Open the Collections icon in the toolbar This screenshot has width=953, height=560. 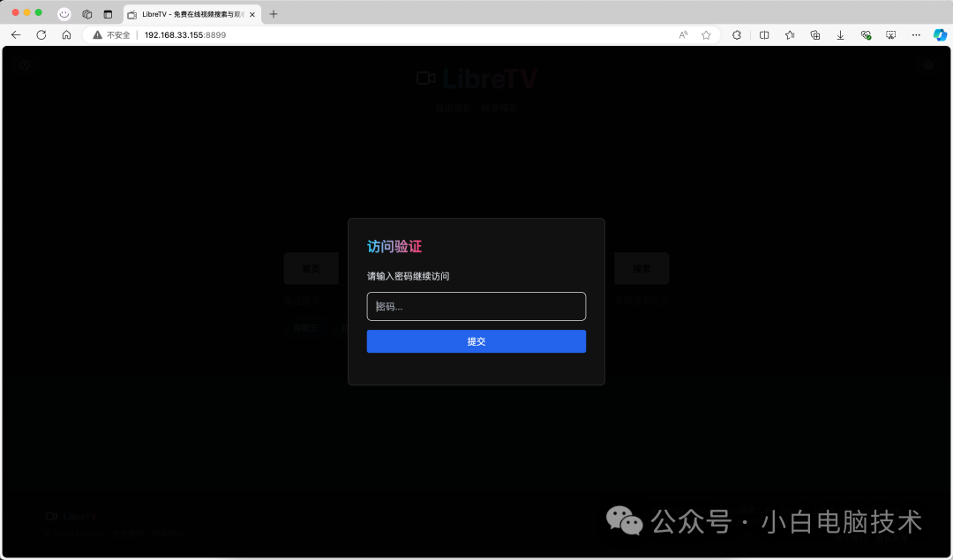(x=815, y=34)
